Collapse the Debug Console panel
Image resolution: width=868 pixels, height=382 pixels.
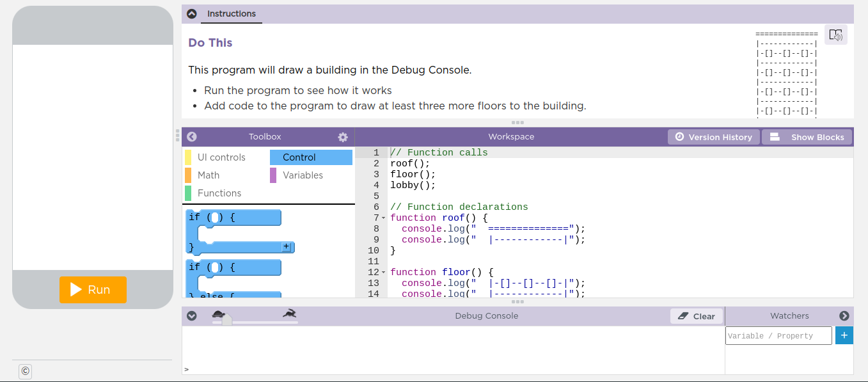click(191, 315)
